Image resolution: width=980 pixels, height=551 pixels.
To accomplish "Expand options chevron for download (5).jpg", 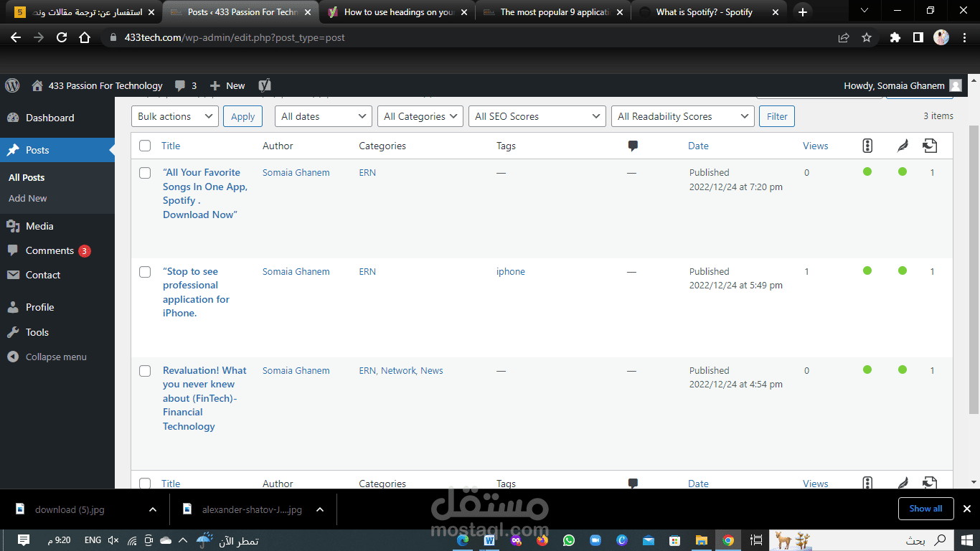I will tap(153, 509).
